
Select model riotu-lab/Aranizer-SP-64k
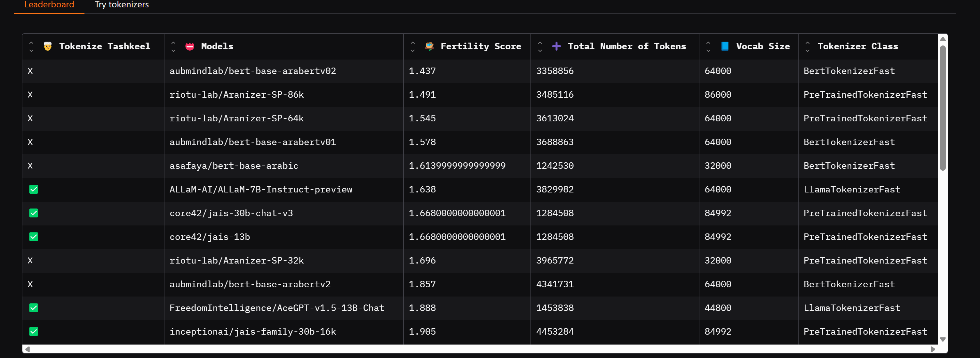pos(237,118)
